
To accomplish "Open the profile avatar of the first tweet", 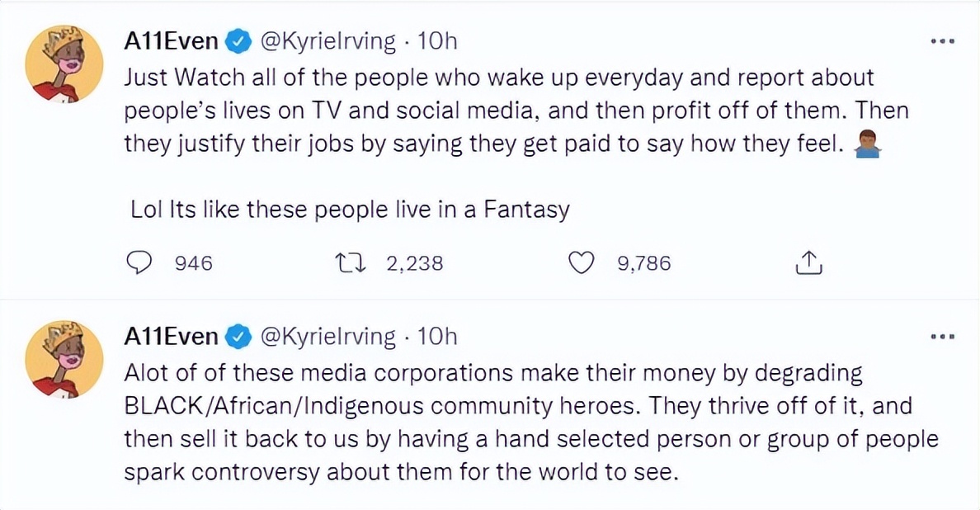I will pos(64,69).
